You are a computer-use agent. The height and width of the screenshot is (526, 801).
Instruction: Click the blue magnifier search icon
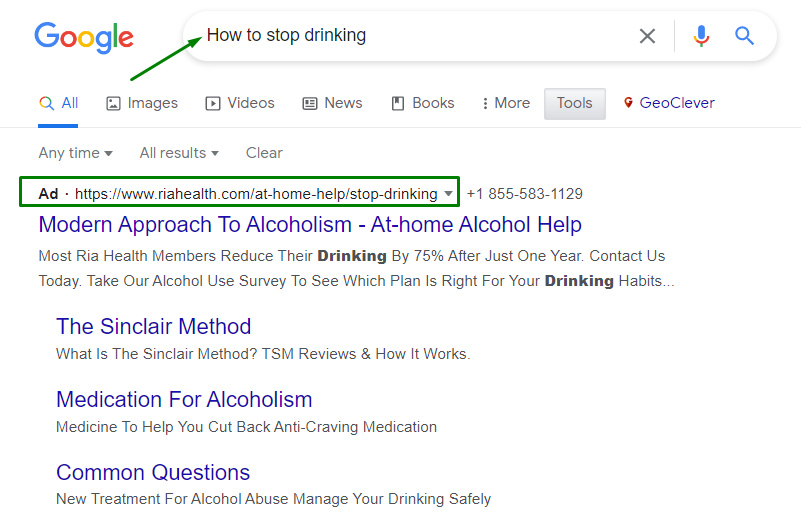pyautogui.click(x=744, y=36)
